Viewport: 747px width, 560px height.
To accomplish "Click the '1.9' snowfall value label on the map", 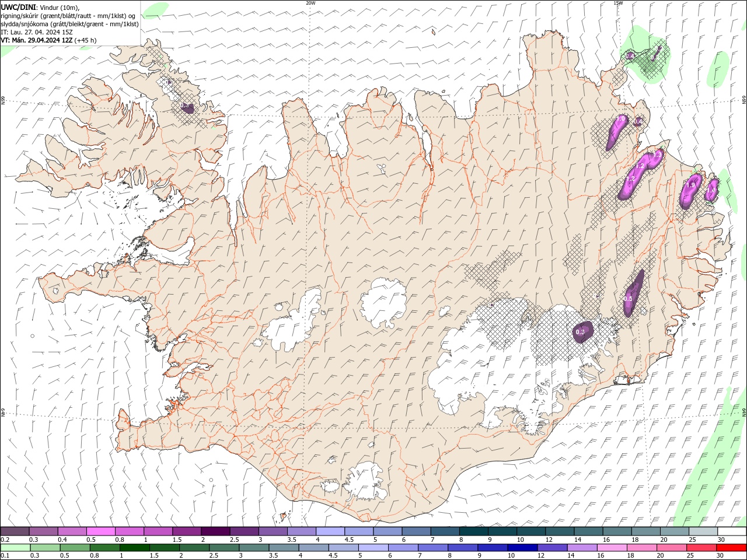I will (691, 185).
